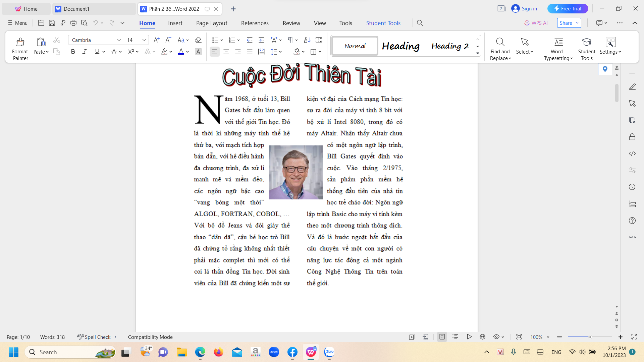Toggle character shading A button
Screen dimensions: 644x362
coord(198,52)
